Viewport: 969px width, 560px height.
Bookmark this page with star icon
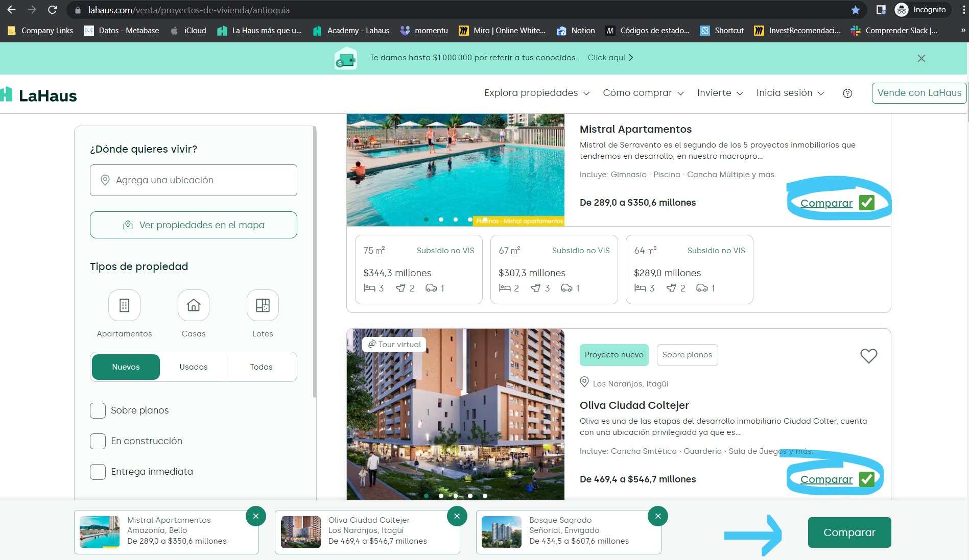(x=856, y=10)
